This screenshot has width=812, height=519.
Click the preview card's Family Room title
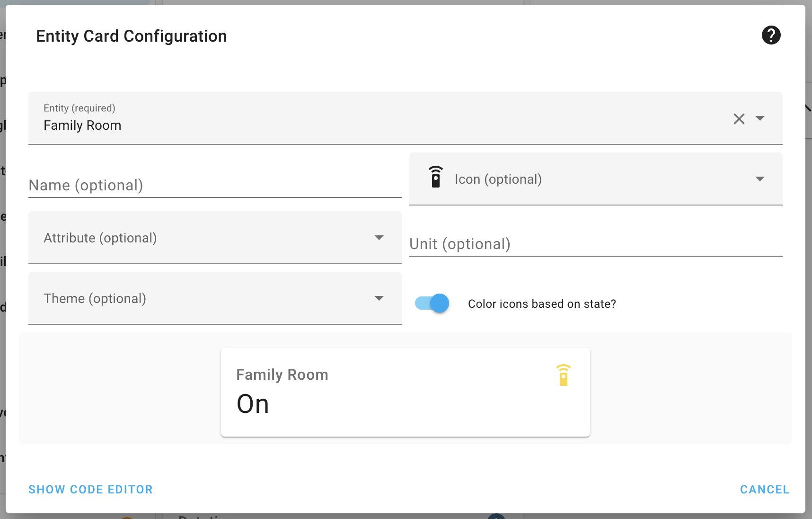[x=282, y=375]
